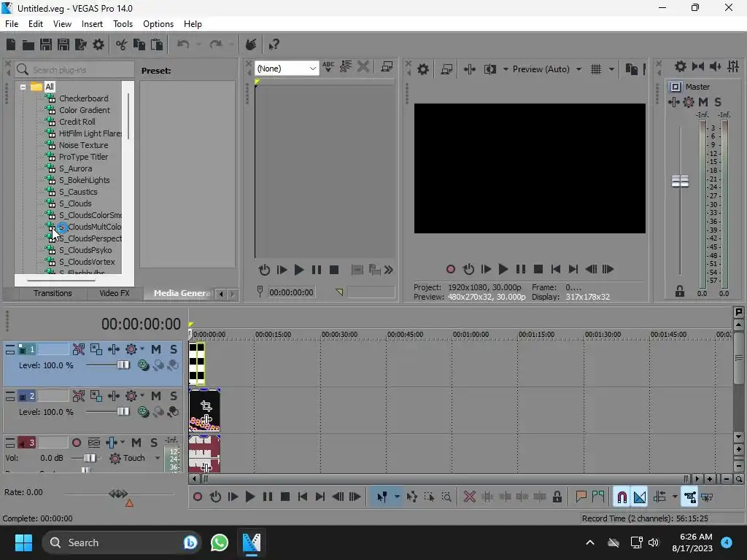Mute audio track 3
The width and height of the screenshot is (747, 560).
coord(136,443)
